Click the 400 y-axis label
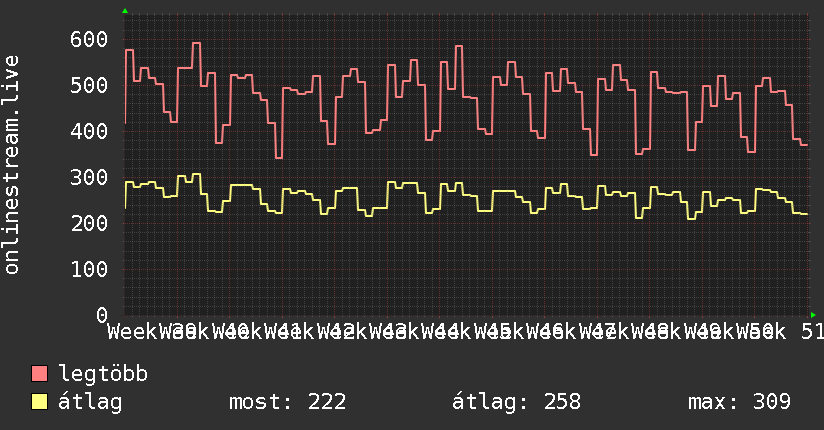 89,131
